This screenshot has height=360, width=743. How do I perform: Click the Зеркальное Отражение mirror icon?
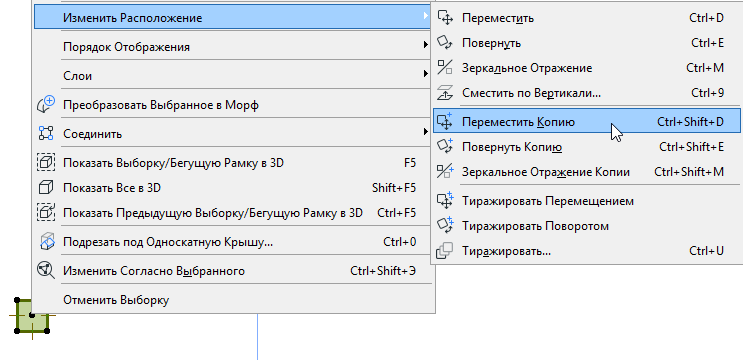click(445, 68)
